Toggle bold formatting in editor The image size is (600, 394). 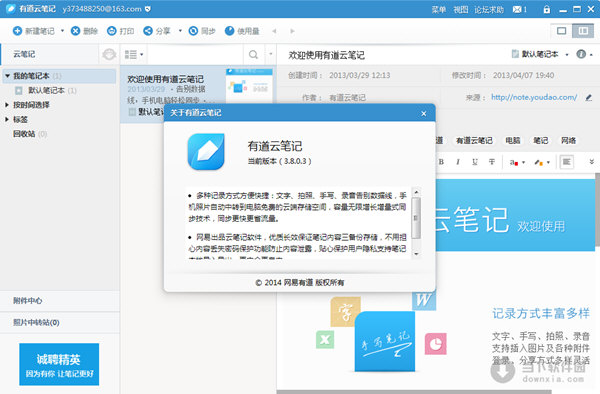(x=441, y=162)
